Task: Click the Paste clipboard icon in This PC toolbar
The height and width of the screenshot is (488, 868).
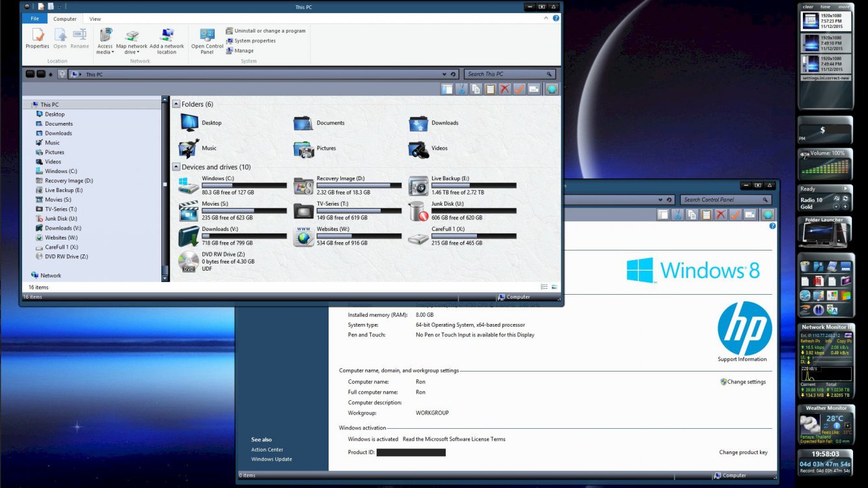Action: click(490, 89)
